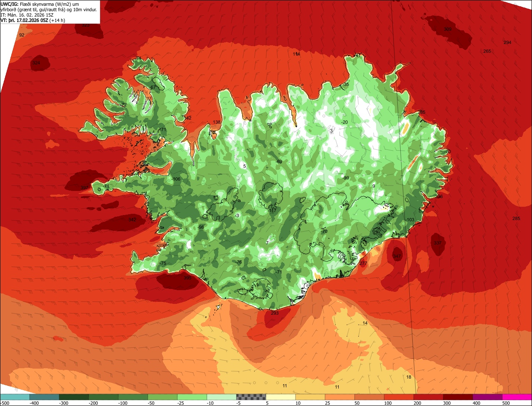Click the '-500' legend label

click(5, 403)
